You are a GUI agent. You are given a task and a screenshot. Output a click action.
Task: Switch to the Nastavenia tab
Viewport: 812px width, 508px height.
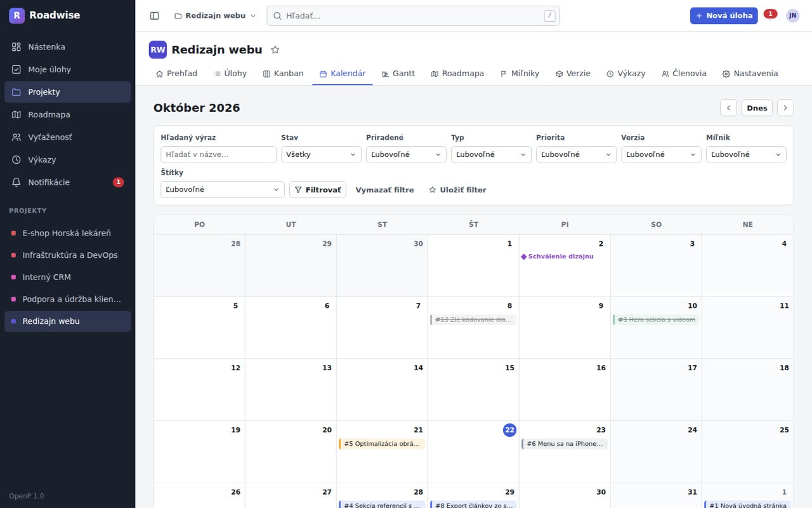click(x=750, y=74)
